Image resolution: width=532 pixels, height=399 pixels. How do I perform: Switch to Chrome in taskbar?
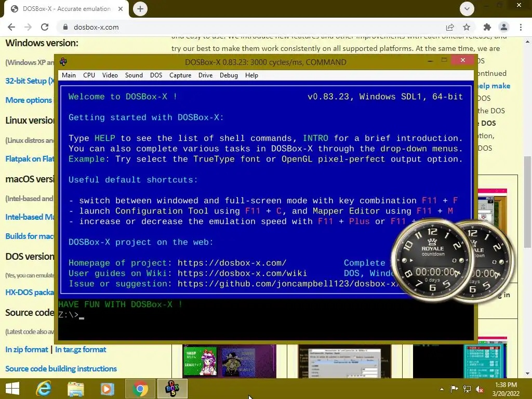[140, 389]
